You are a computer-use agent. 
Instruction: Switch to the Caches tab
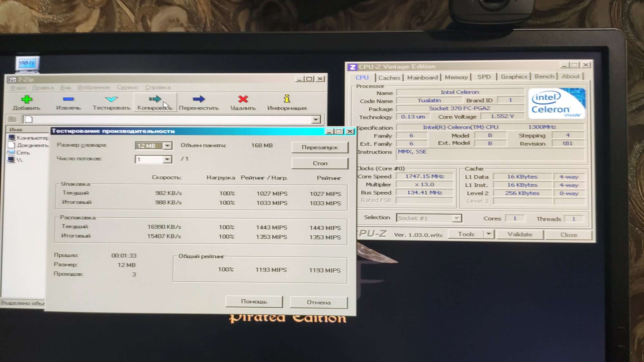click(x=389, y=78)
